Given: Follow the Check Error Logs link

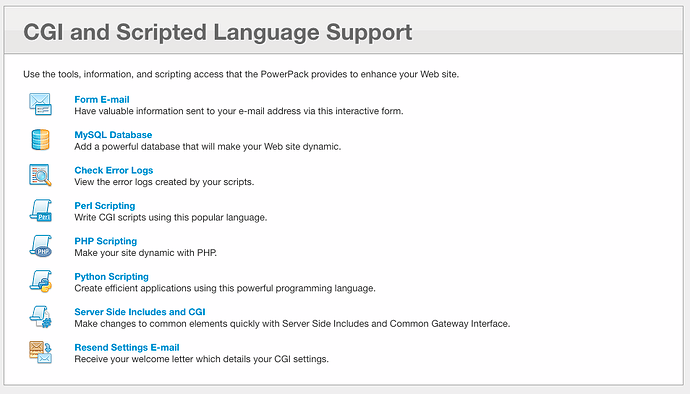Looking at the screenshot, I should point(114,170).
